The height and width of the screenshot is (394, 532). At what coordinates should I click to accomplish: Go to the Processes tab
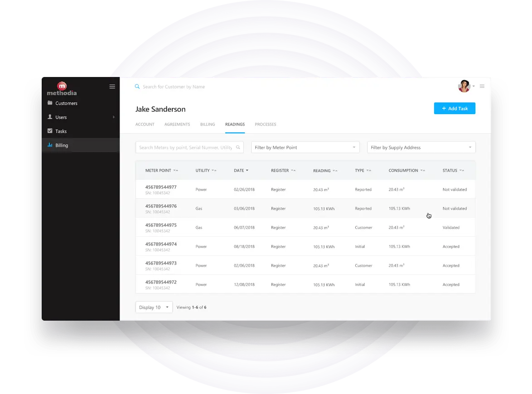click(266, 125)
